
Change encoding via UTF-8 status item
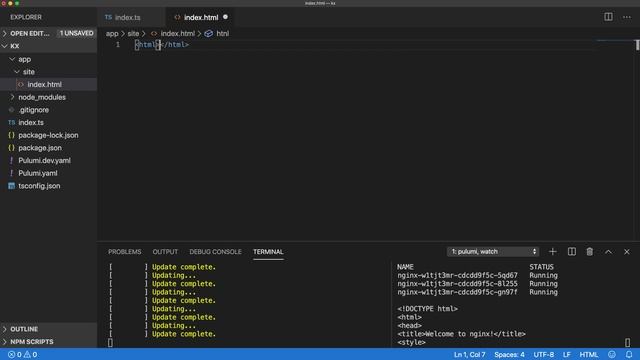pyautogui.click(x=544, y=354)
